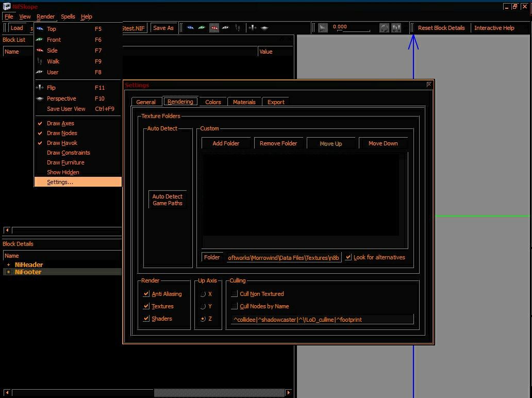Screen dimensions: 532x398
Task: Click the Perspective toolbar icon
Action: [264, 28]
